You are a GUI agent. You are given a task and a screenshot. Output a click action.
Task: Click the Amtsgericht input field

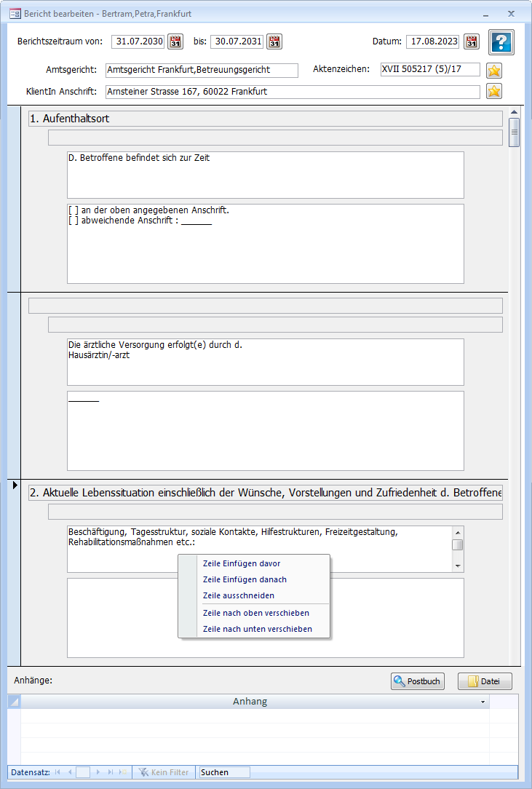click(x=202, y=70)
